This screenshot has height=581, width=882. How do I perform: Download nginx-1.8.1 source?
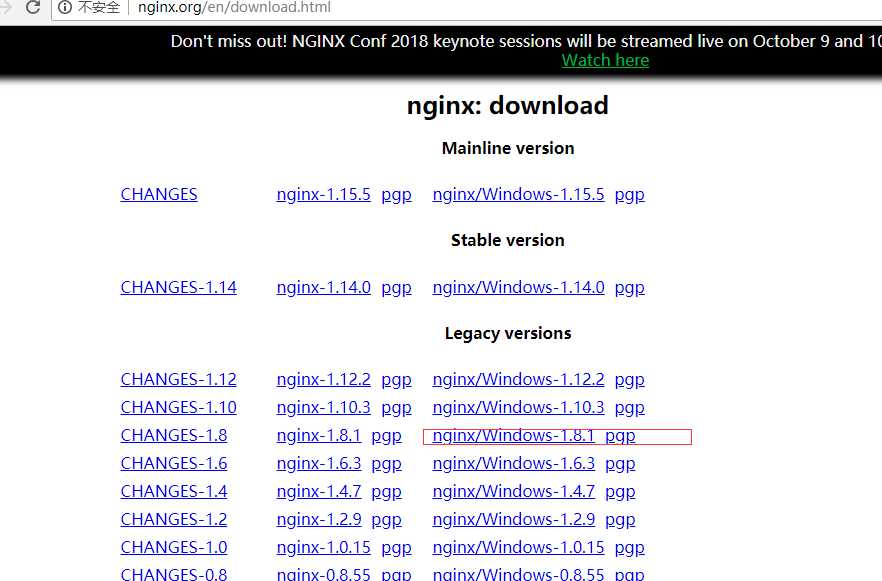[319, 435]
